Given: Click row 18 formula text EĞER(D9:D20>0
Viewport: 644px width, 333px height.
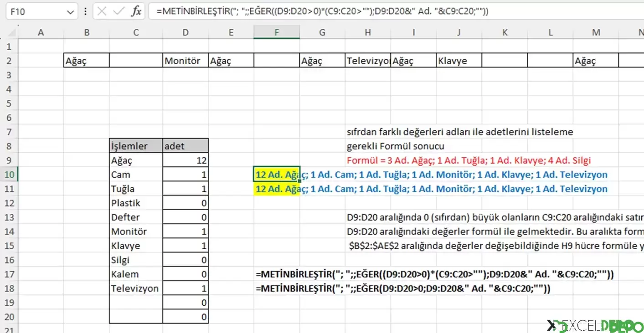Looking at the screenshot, I should click(x=403, y=288).
